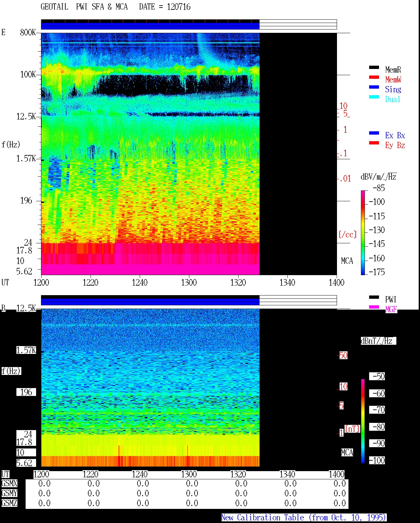Click the -85 value on electric color scale

pyautogui.click(x=379, y=188)
